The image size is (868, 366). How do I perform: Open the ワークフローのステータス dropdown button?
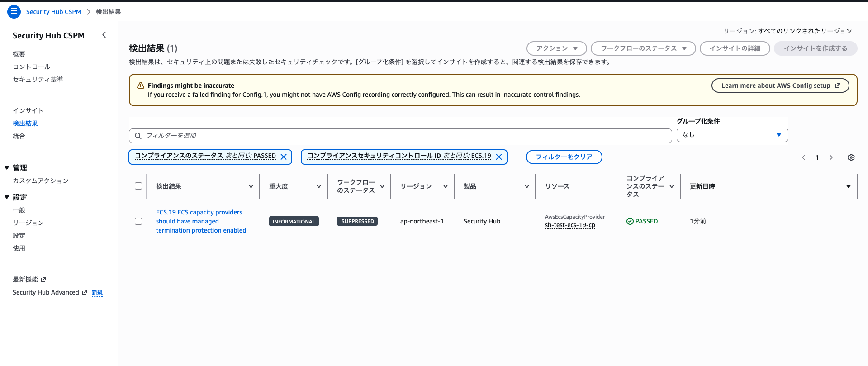point(643,48)
